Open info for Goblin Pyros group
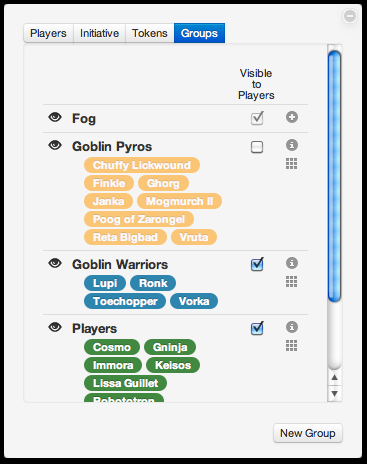367x464 pixels. [x=292, y=145]
